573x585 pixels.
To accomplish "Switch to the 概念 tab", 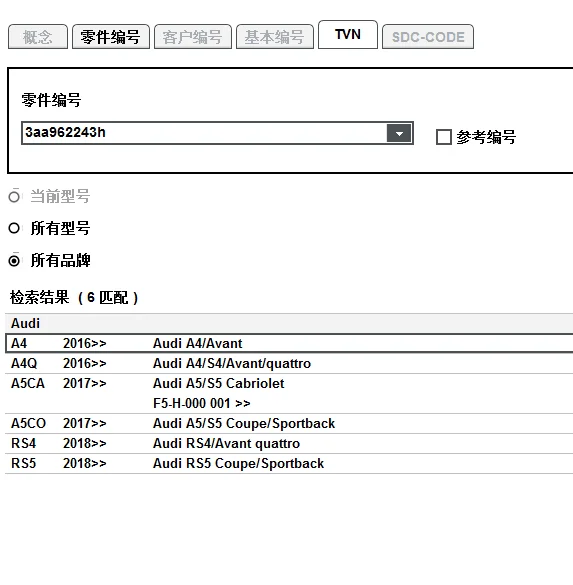I will (x=38, y=37).
